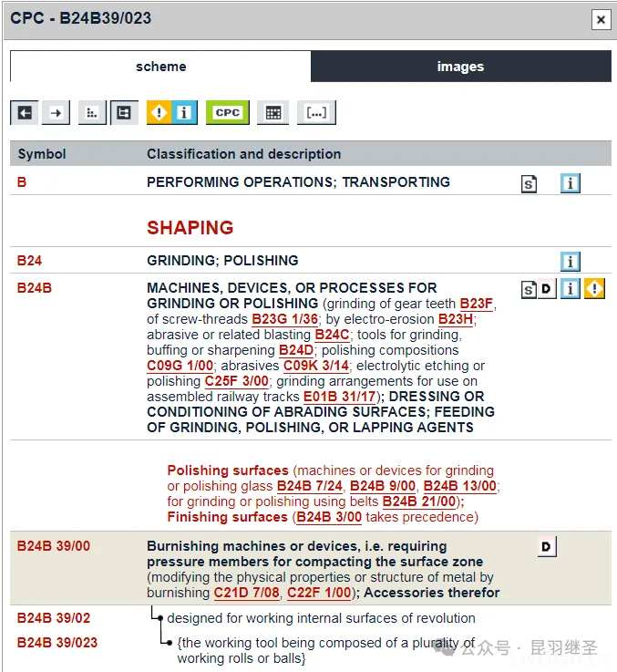Select the B24B 39/02 symbol entry
Screen dimensions: 617x672
pos(54,618)
